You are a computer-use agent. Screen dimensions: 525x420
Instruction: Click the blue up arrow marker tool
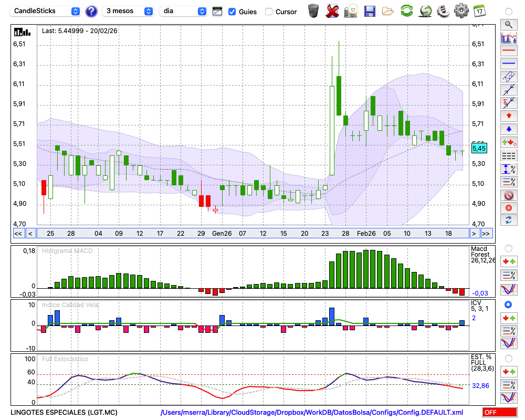508,129
